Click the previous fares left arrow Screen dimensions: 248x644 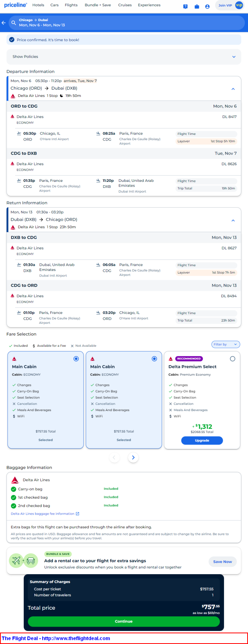[114, 458]
